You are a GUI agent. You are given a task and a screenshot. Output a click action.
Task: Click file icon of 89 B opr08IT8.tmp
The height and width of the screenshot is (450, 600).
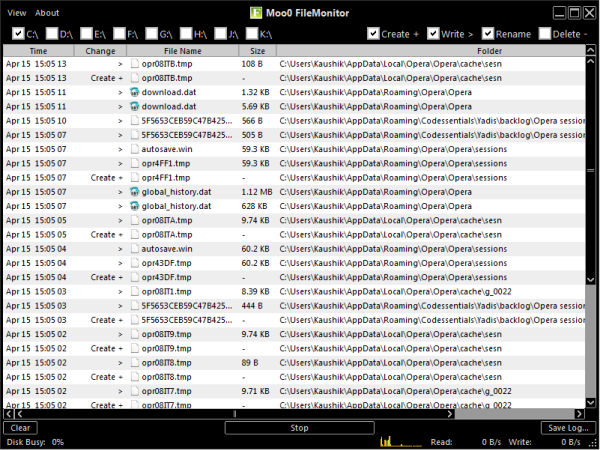[134, 362]
